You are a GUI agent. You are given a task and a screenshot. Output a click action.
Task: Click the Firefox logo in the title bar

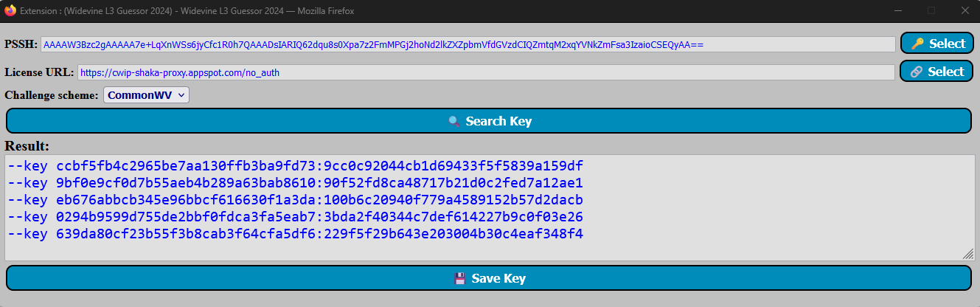[10, 10]
